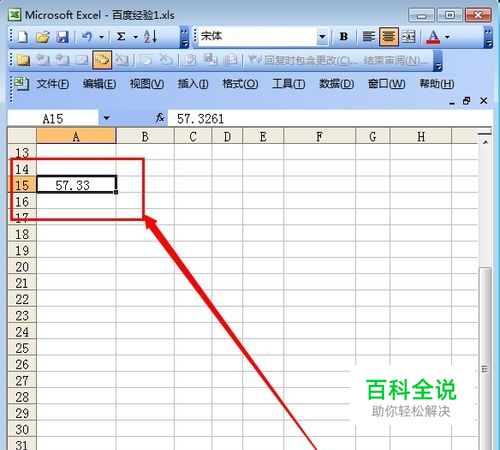
Task: Open the 窗口(W) menu
Action: coord(386,84)
